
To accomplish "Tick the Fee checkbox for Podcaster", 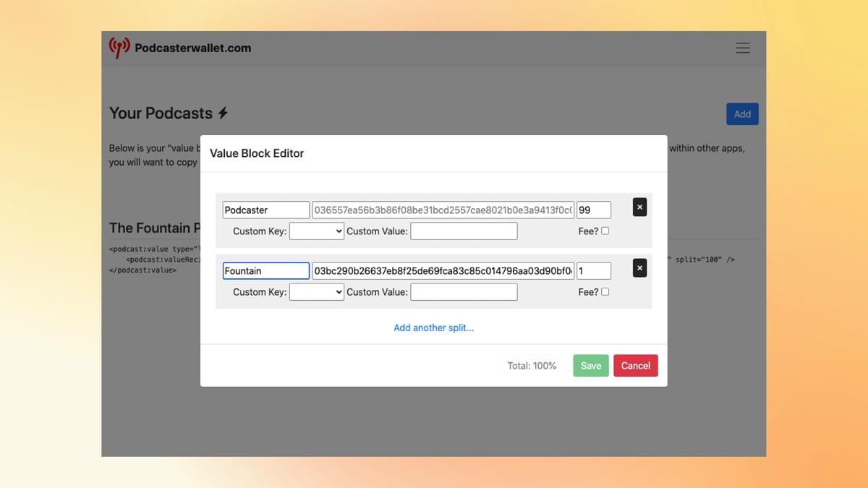I will pos(605,231).
